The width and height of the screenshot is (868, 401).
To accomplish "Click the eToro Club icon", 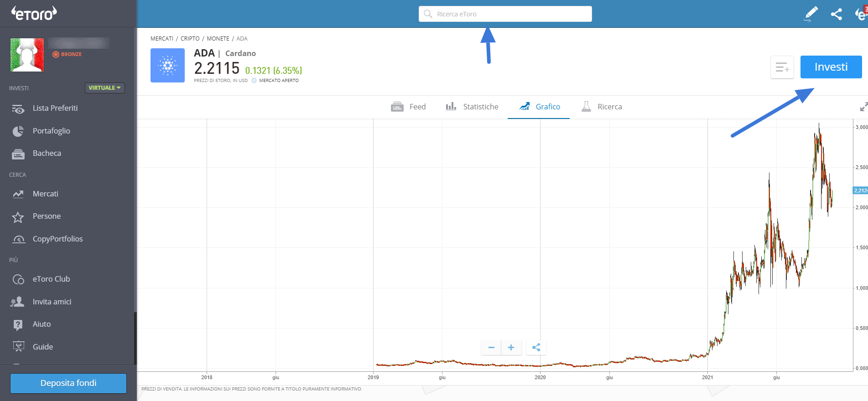I will pyautogui.click(x=18, y=279).
